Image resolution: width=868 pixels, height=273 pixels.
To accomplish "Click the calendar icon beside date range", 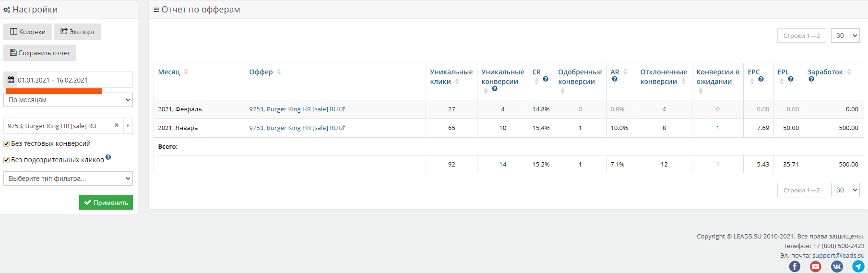I will coord(11,80).
